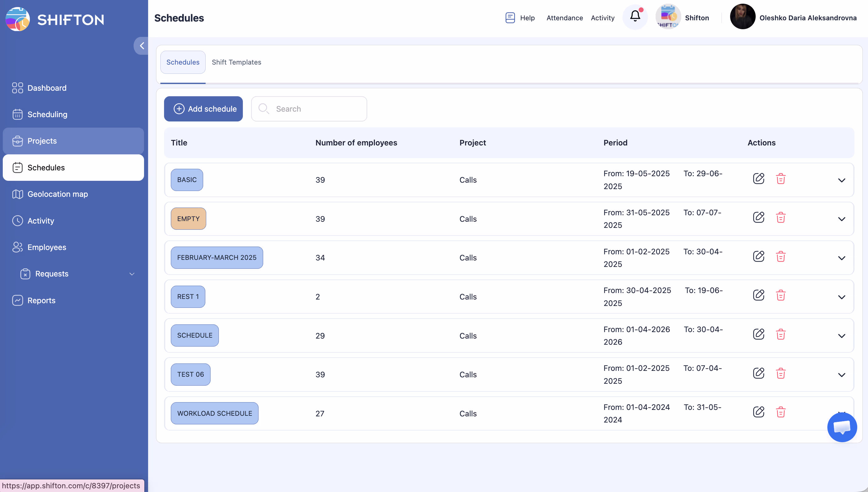
Task: Click the notification bell icon
Action: 635,17
